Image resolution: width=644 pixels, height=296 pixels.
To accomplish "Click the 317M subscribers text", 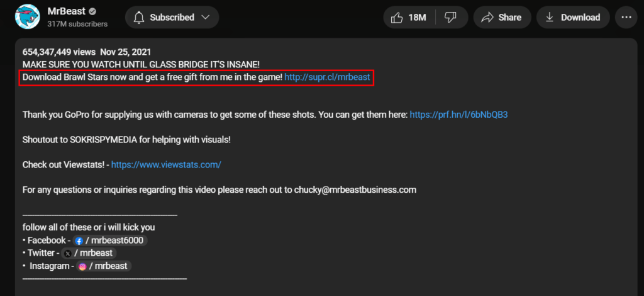I will coord(77,25).
